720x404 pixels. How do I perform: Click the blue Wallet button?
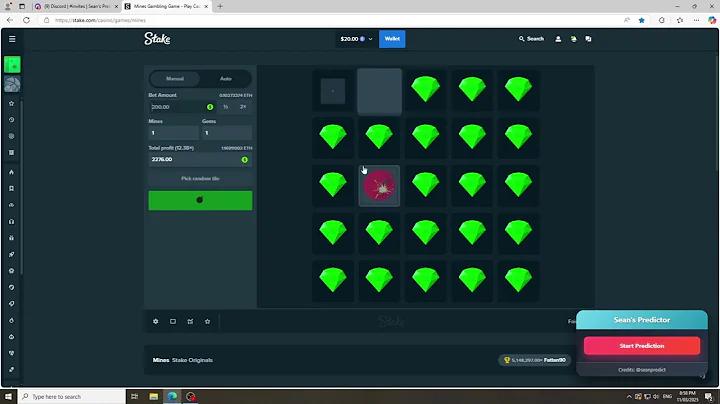pyautogui.click(x=392, y=39)
